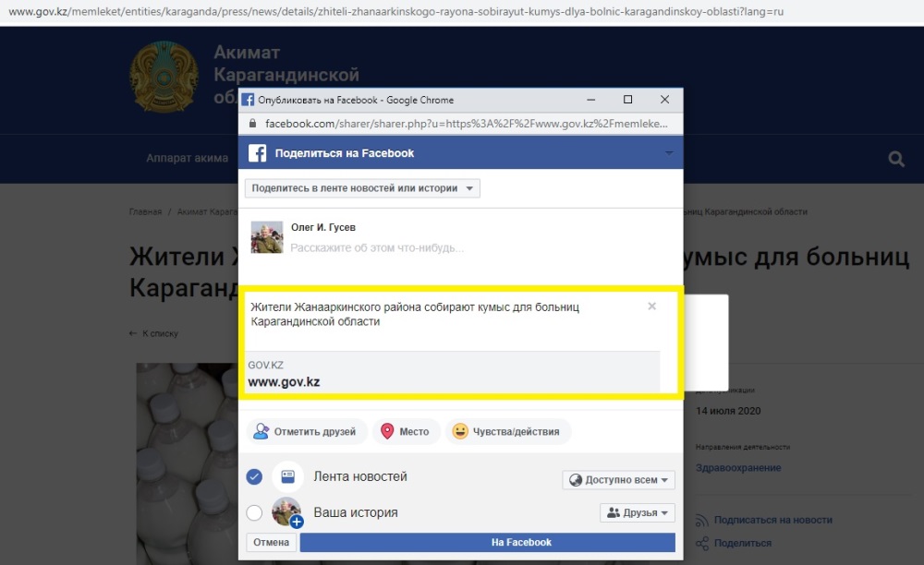The height and width of the screenshot is (565, 924).
Task: Click the padlock icon in popup address bar
Action: point(253,124)
